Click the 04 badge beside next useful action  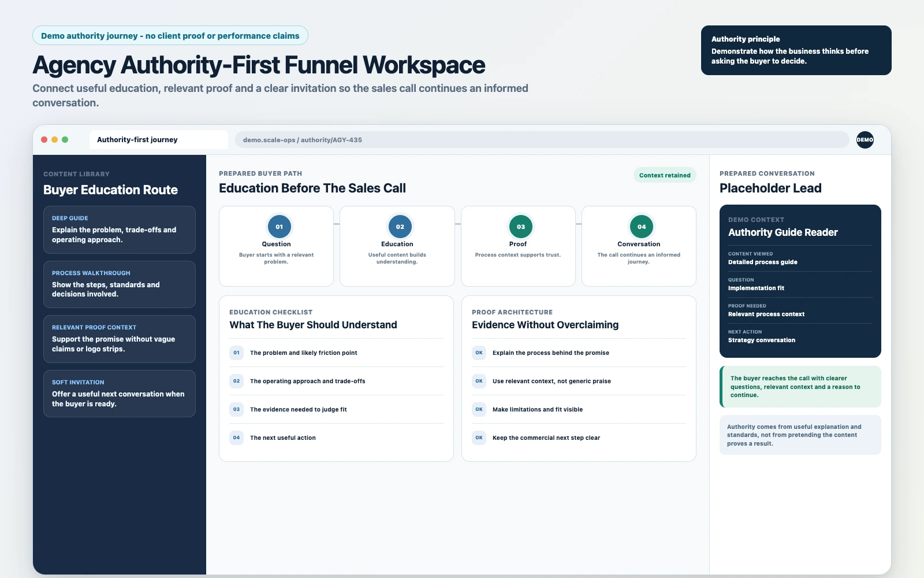tap(236, 438)
